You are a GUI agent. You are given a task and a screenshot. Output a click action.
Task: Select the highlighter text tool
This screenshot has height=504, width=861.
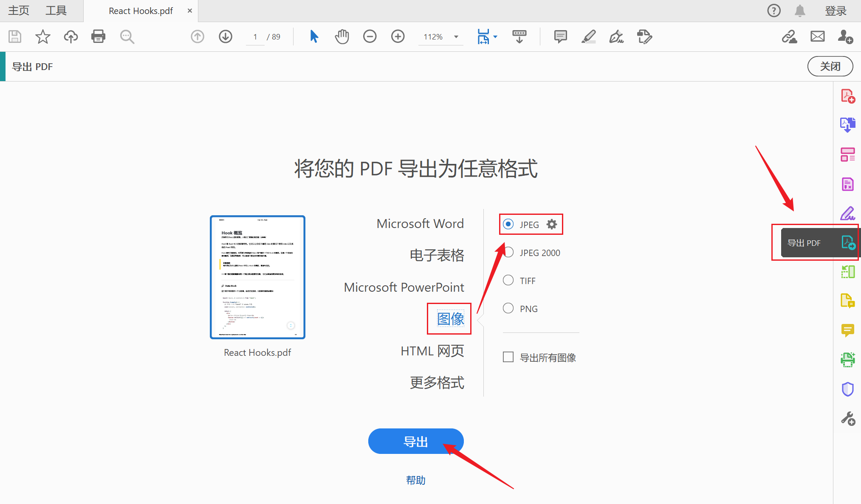pos(588,37)
